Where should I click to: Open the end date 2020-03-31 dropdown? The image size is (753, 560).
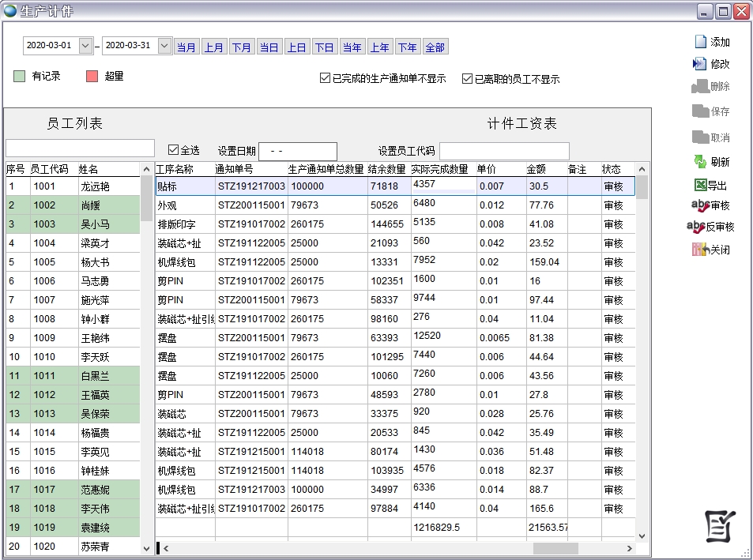[x=164, y=46]
